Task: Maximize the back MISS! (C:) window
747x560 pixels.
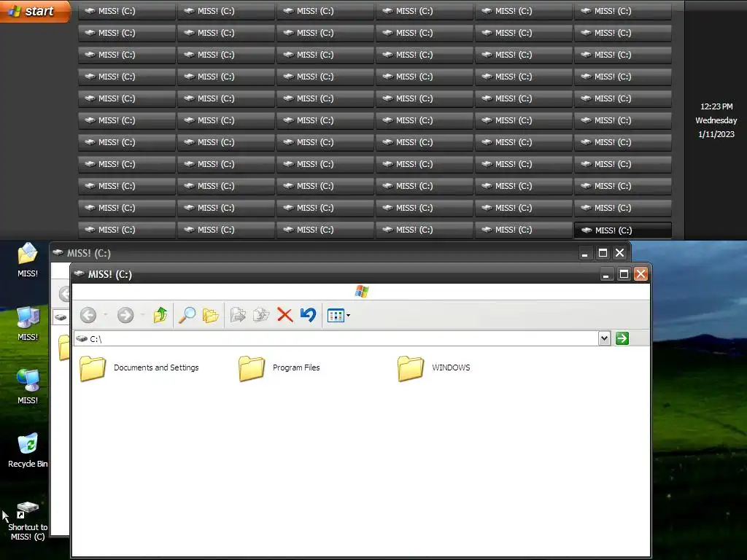Action: (x=603, y=253)
